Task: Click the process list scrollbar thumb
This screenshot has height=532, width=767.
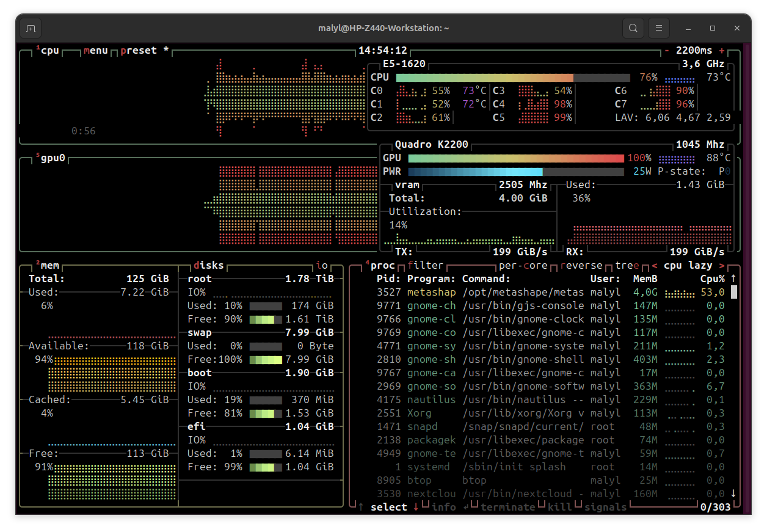Action: (x=733, y=292)
